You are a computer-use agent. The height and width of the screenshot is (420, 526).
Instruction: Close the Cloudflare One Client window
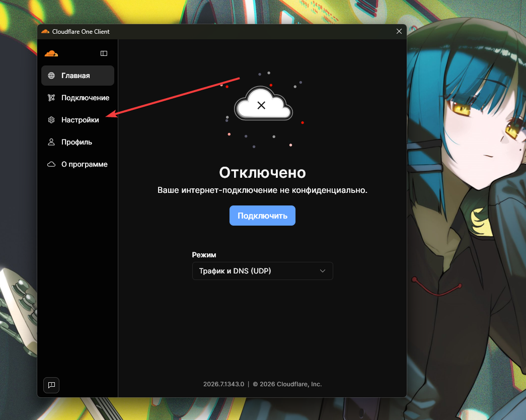399,31
